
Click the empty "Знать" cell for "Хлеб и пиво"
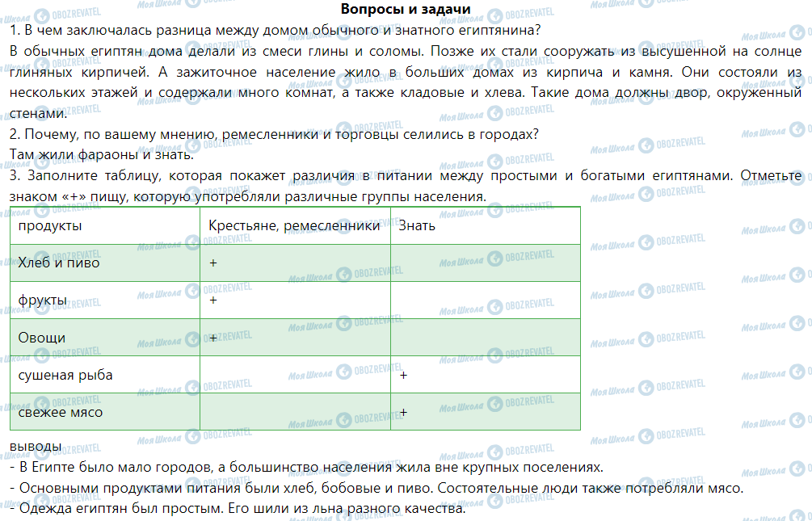coord(485,263)
